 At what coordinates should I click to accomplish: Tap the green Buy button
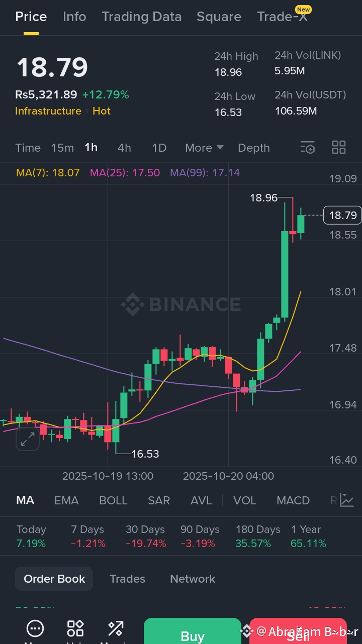point(193,631)
